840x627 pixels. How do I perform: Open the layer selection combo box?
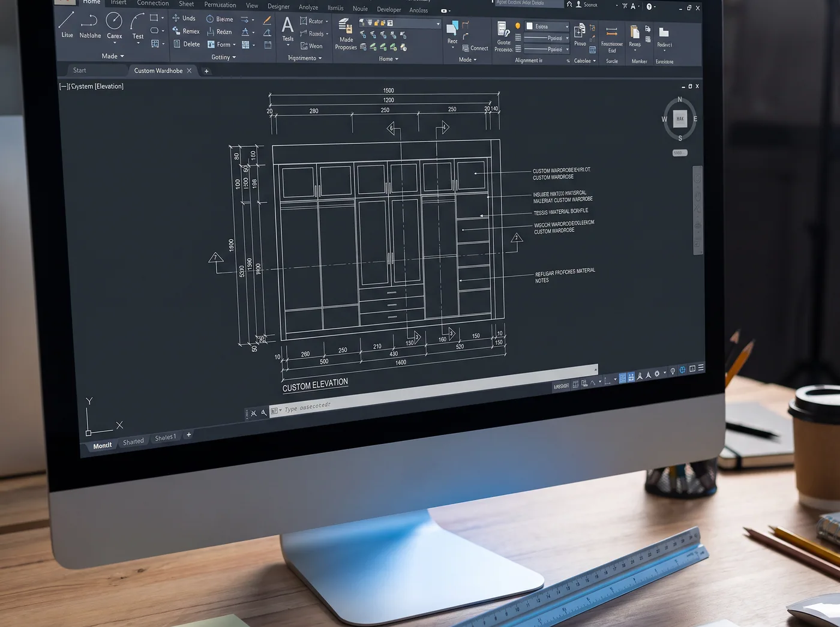coord(400,23)
